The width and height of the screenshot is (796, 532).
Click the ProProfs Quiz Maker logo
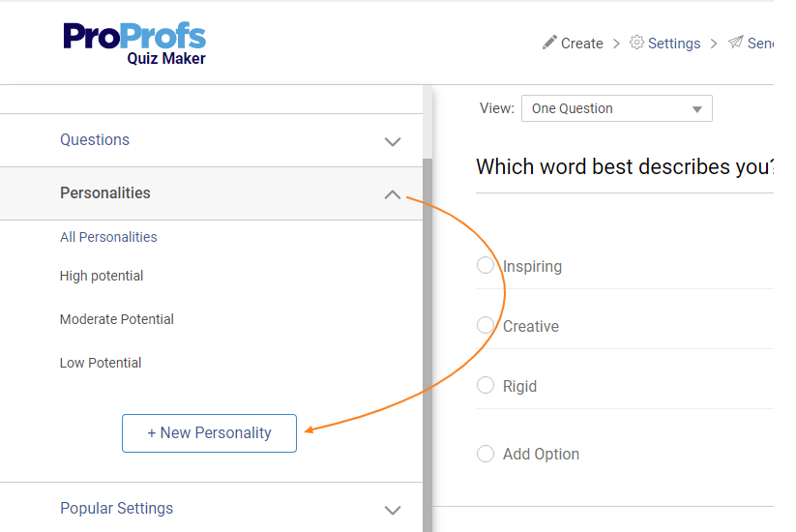[134, 43]
